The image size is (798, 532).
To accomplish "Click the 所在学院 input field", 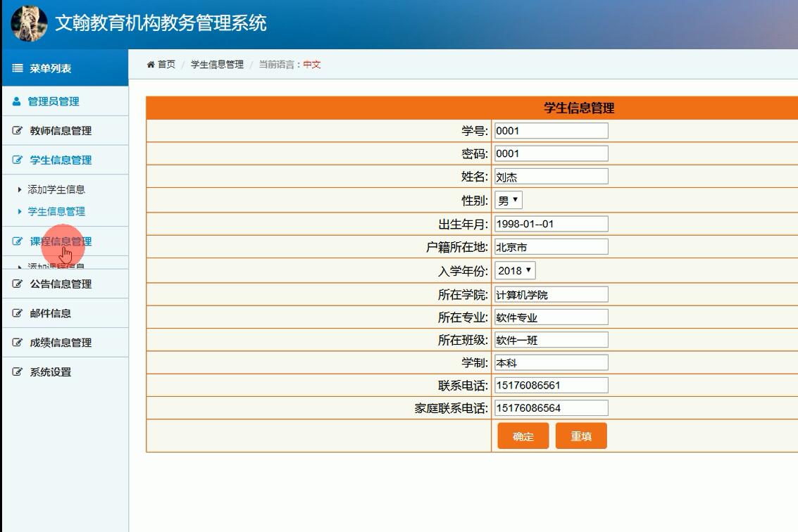I will point(551,294).
